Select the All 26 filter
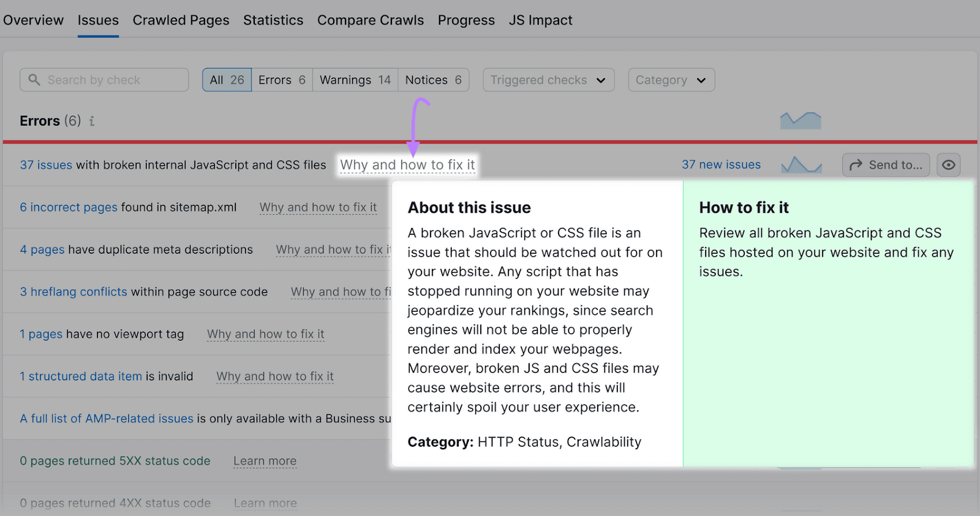The image size is (980, 516). pos(227,80)
